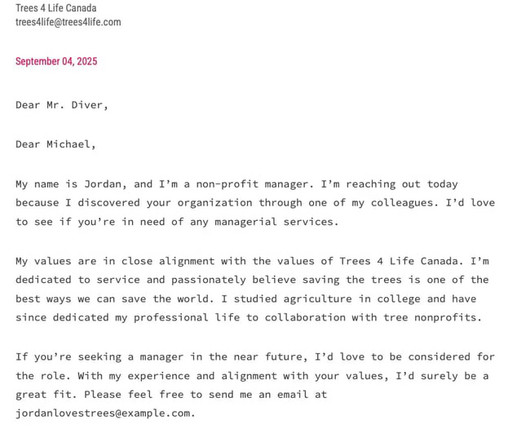530x442 pixels.
Task: Click Trees 4 Life Canada in second paragraph
Action: 399,261
